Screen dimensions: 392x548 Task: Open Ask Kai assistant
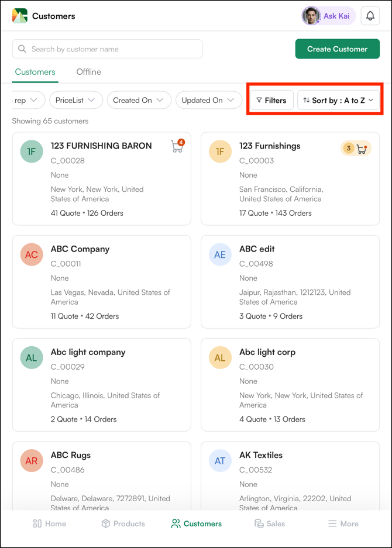[x=328, y=16]
